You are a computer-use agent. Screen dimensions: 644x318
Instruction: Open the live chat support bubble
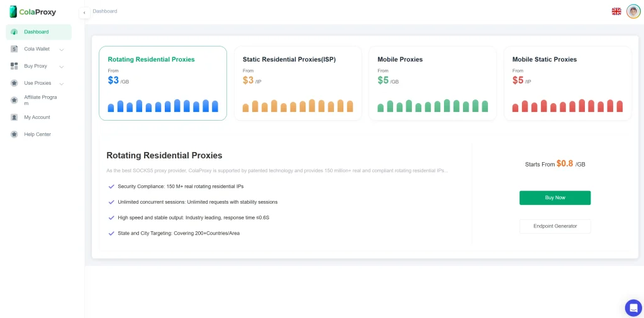click(x=633, y=307)
